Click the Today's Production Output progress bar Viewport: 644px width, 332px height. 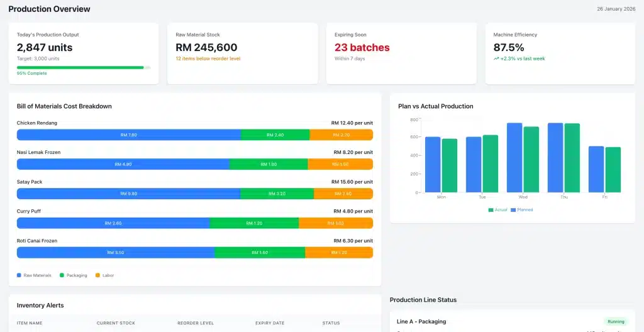pyautogui.click(x=84, y=67)
